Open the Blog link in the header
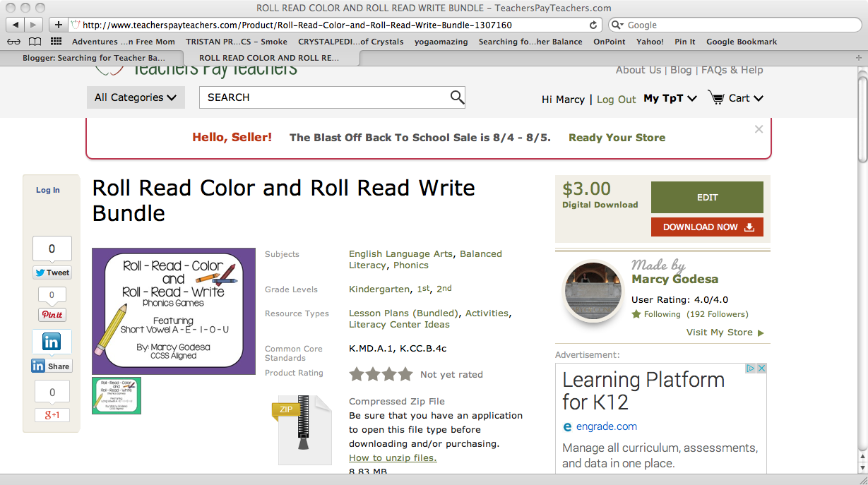The width and height of the screenshot is (868, 485). coord(681,70)
